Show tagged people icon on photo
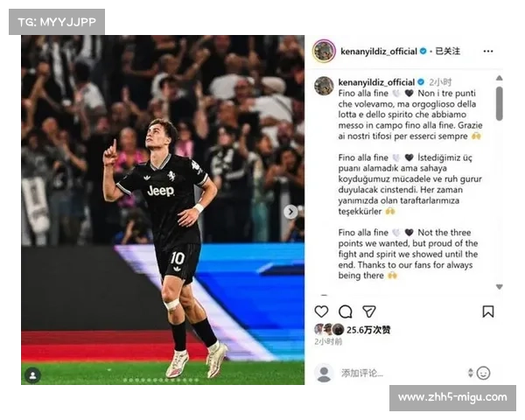The image size is (525, 420). pyautogui.click(x=33, y=375)
